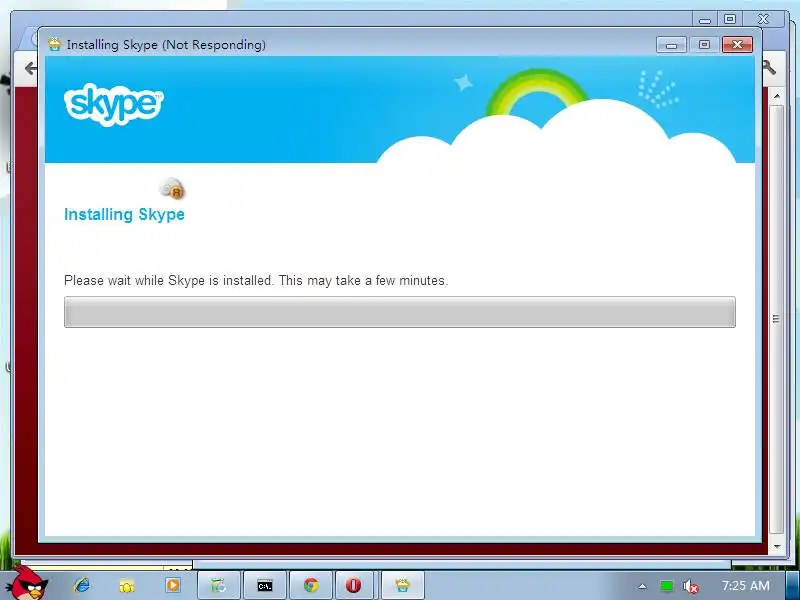This screenshot has width=800, height=600.
Task: Minimize the background browser window
Action: pyautogui.click(x=705, y=19)
